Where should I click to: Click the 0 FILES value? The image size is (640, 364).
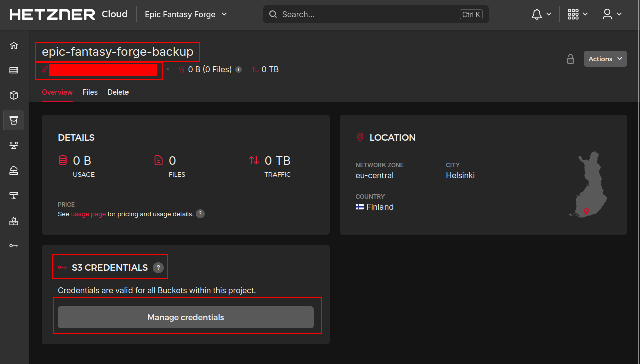(x=172, y=161)
